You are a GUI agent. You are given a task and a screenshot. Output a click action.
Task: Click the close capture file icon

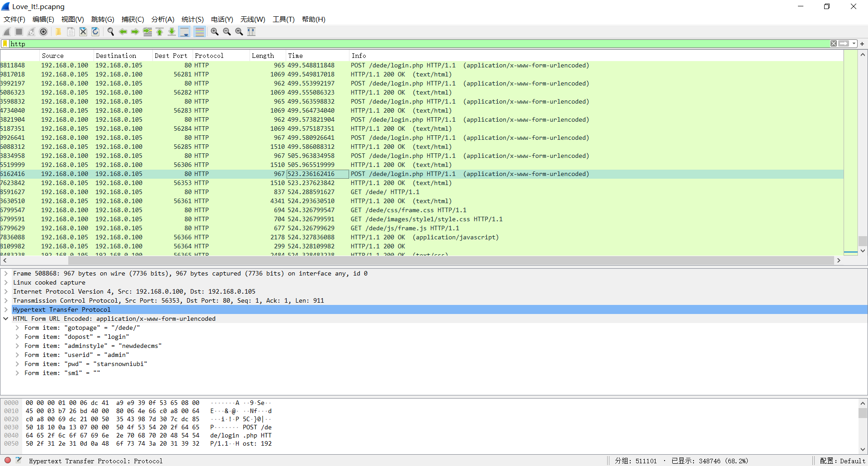tap(83, 32)
